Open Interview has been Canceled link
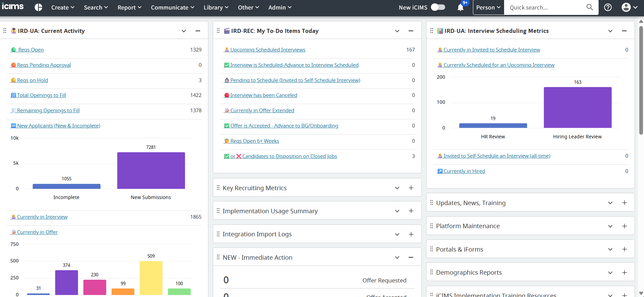 [261, 95]
